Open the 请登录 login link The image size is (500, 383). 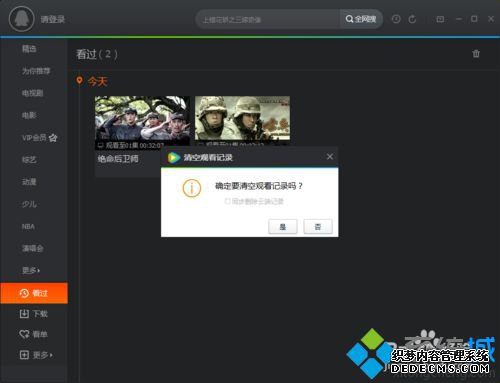coord(53,19)
